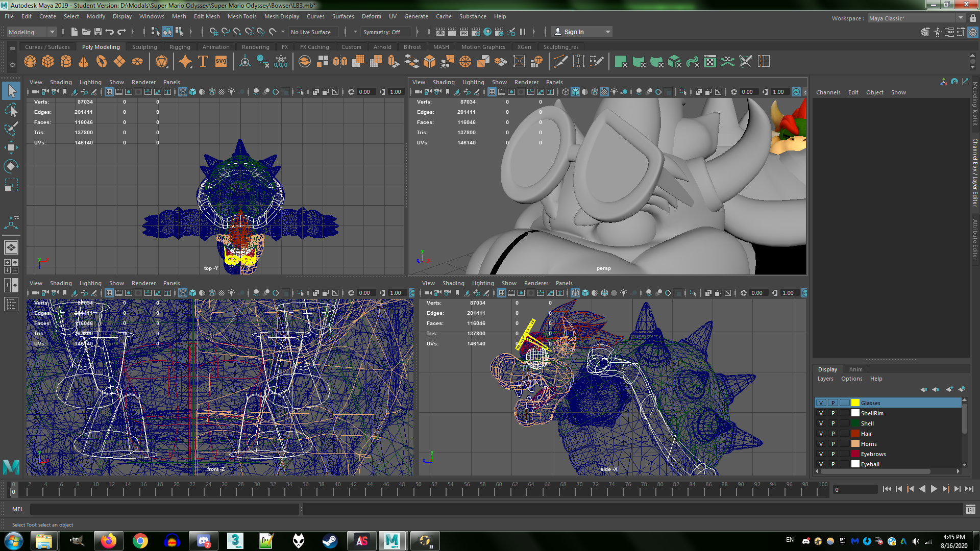Open the Sign In dropdown arrow
Viewport: 980px width, 551px height.
[607, 32]
